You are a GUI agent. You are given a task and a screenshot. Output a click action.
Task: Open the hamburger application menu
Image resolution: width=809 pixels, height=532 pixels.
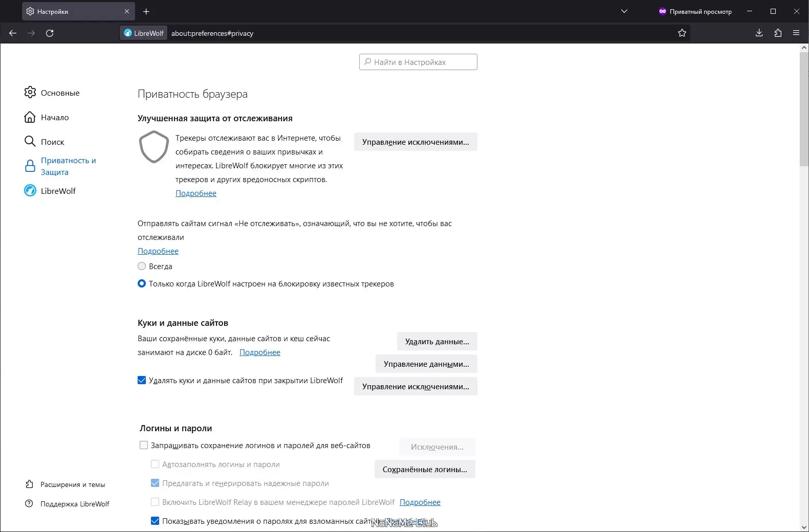tap(796, 33)
